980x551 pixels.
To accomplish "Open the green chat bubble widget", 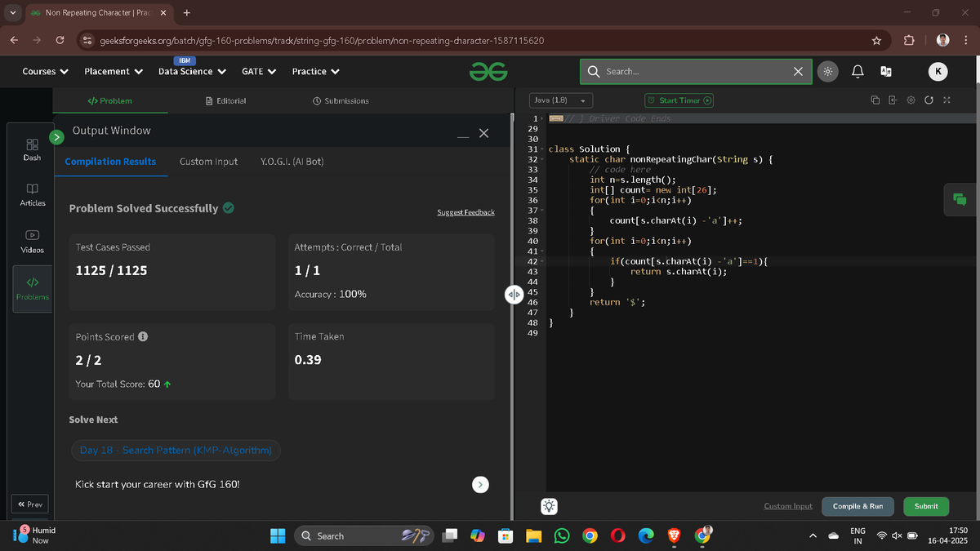I will click(x=960, y=200).
